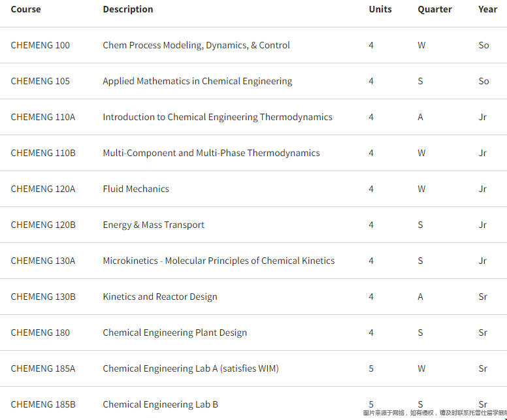Image resolution: width=507 pixels, height=420 pixels.
Task: Click the Year column header
Action: [x=487, y=9]
